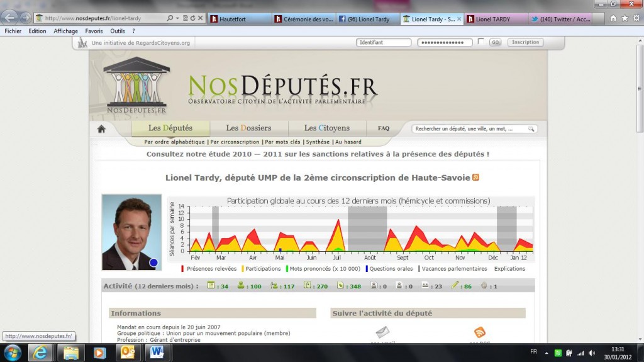The width and height of the screenshot is (644, 362).
Task: Open browser Tools with the gear icon
Action: coord(636,18)
